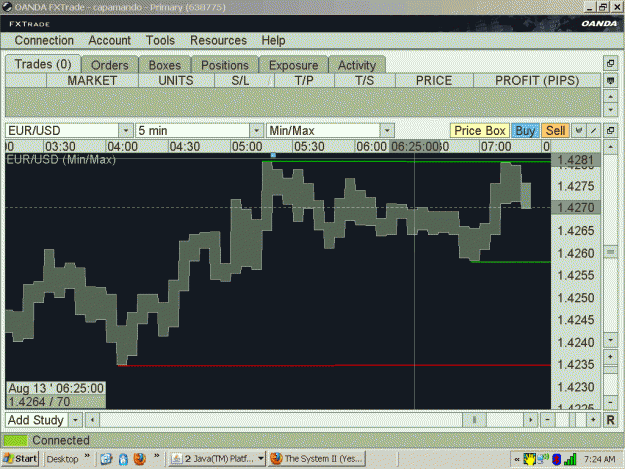Expand more quick launch items chevron

click(x=156, y=455)
